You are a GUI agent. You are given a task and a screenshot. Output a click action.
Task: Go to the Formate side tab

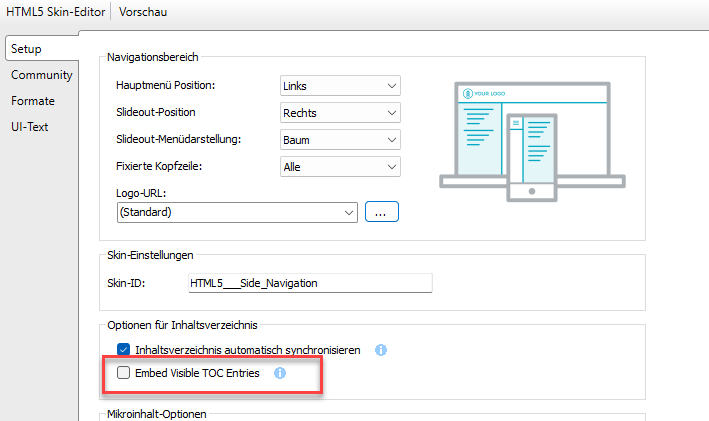(33, 101)
